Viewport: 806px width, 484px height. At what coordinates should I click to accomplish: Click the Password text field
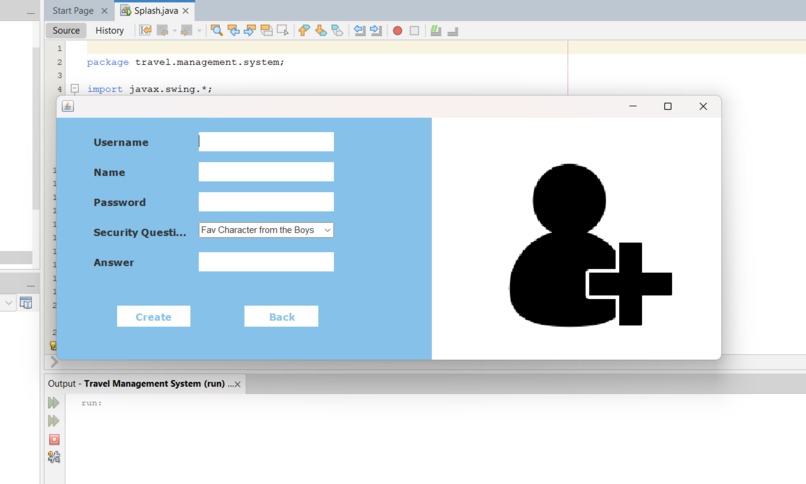coord(266,202)
